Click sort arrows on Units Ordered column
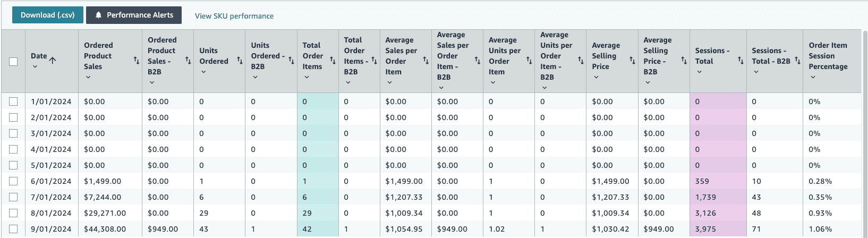 point(240,61)
